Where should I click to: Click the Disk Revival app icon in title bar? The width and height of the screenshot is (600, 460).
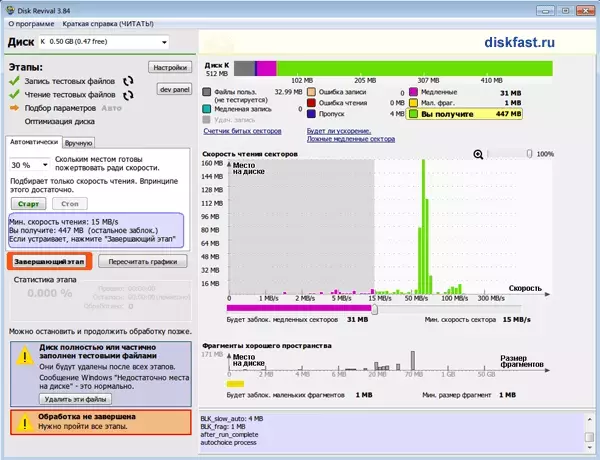(x=10, y=10)
